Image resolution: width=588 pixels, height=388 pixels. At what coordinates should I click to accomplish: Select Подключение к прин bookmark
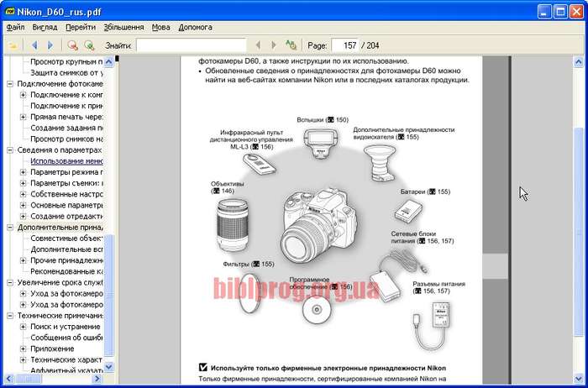point(66,106)
